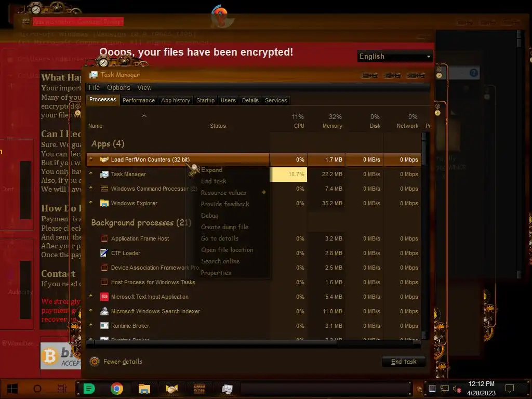The width and height of the screenshot is (532, 399).
Task: Click the first Runtime Broker icon
Action: (104, 326)
